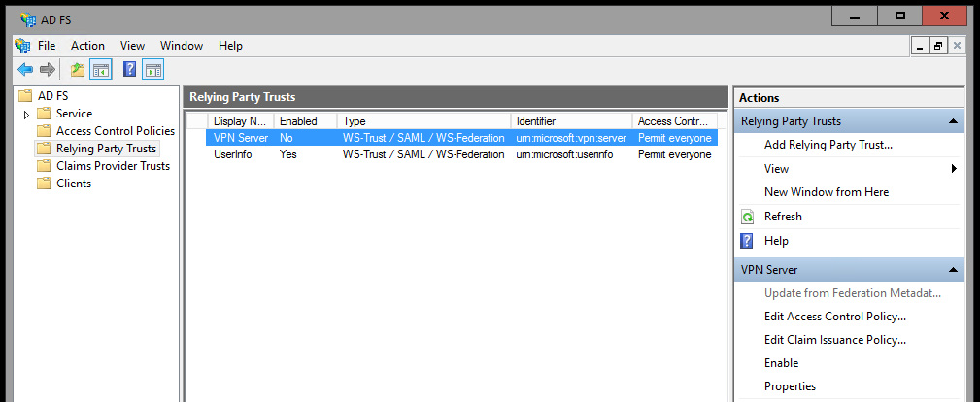Viewport: 980px width, 402px height.
Task: Open the Window menu
Action: [182, 46]
